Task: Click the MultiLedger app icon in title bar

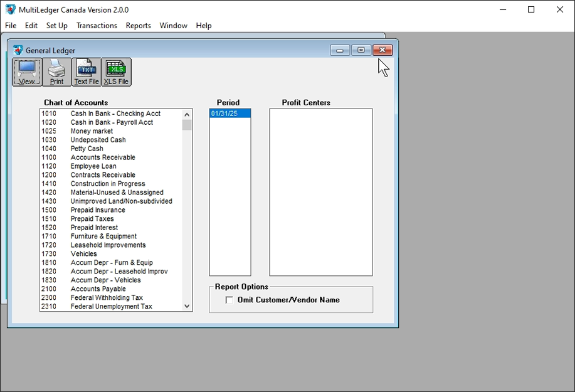Action: 10,9
